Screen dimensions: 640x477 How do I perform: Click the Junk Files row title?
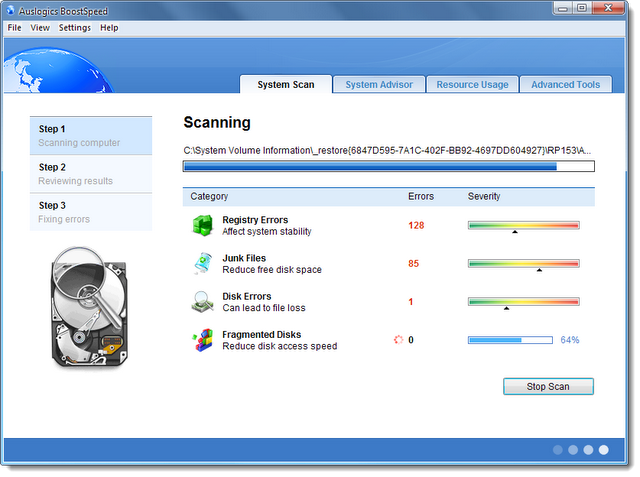[244, 258]
